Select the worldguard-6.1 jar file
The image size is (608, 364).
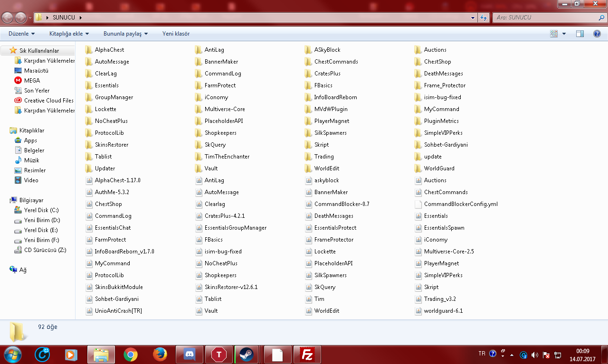pos(438,311)
